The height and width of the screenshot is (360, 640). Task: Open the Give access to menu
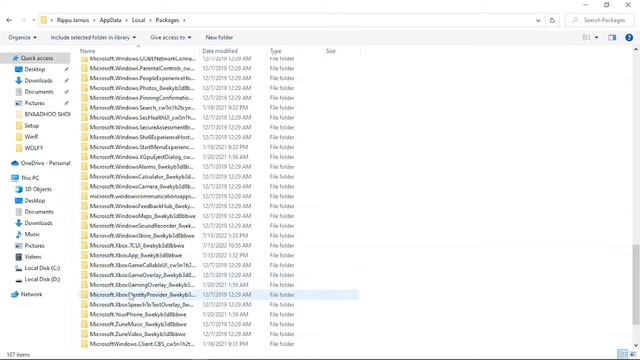coord(170,37)
